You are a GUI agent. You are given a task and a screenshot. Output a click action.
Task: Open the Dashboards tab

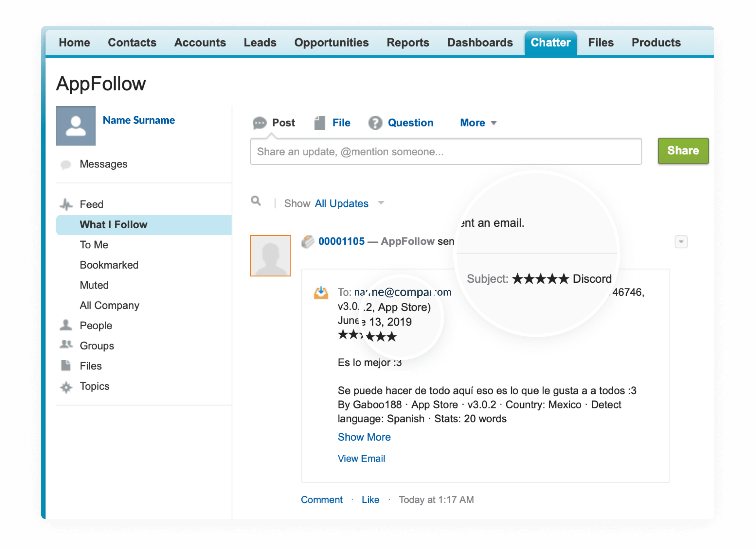pyautogui.click(x=480, y=43)
